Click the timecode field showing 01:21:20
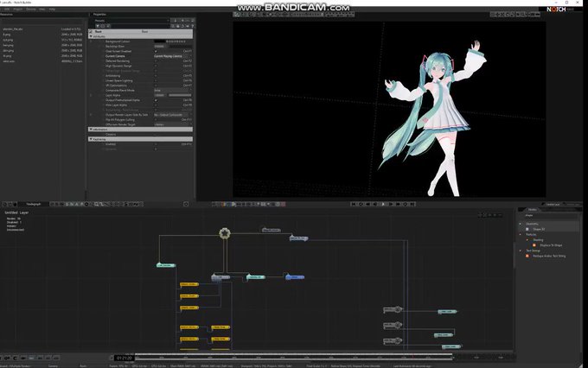This screenshot has width=588, height=368. (124, 358)
